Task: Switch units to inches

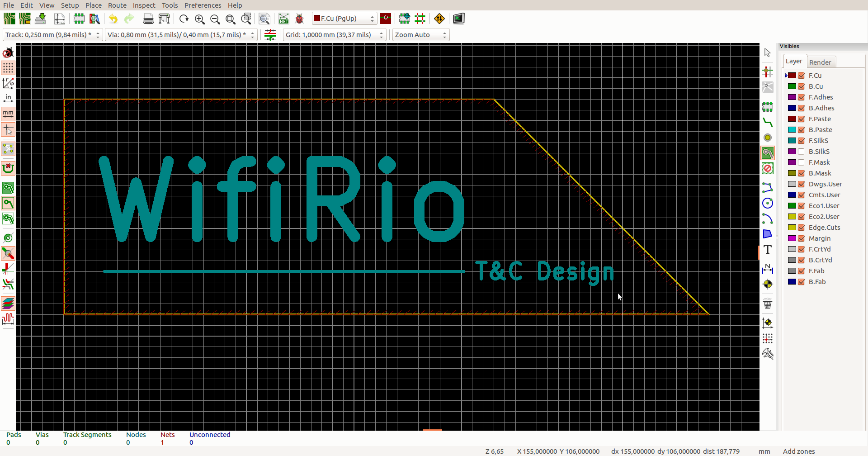Action: 8,99
